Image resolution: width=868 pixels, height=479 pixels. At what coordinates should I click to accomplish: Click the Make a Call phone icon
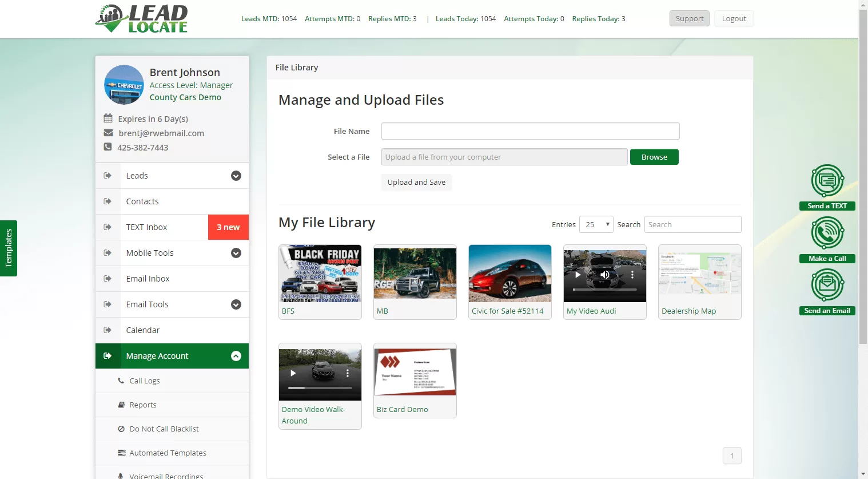(827, 233)
